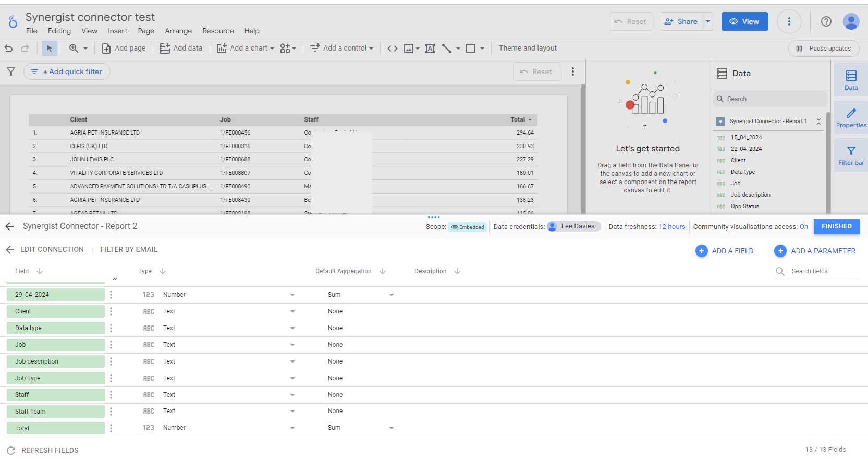
Task: Click the image insert icon
Action: (x=409, y=49)
